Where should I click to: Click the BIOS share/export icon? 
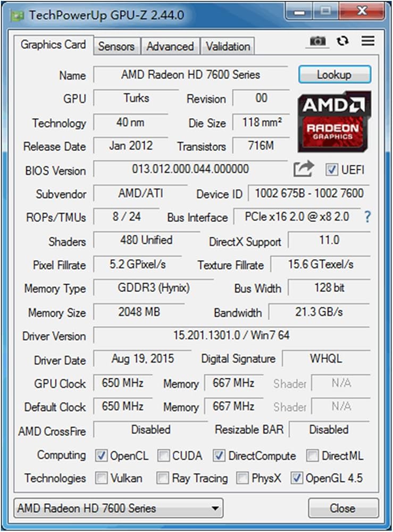303,169
